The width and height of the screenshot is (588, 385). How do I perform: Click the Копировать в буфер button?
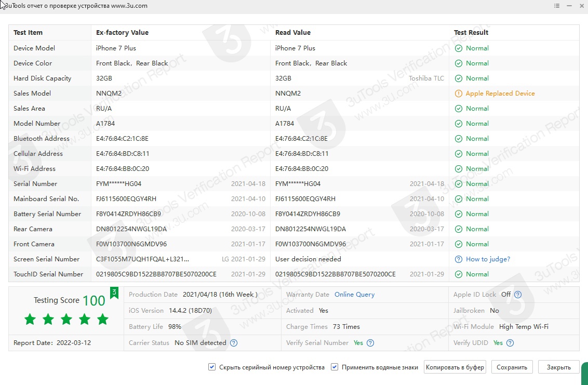point(455,367)
